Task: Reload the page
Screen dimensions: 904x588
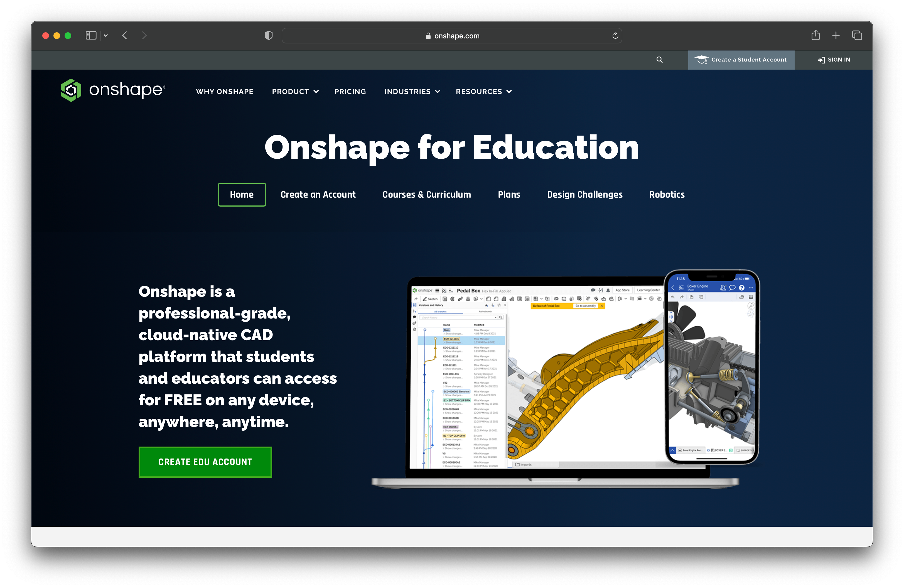Action: click(615, 35)
